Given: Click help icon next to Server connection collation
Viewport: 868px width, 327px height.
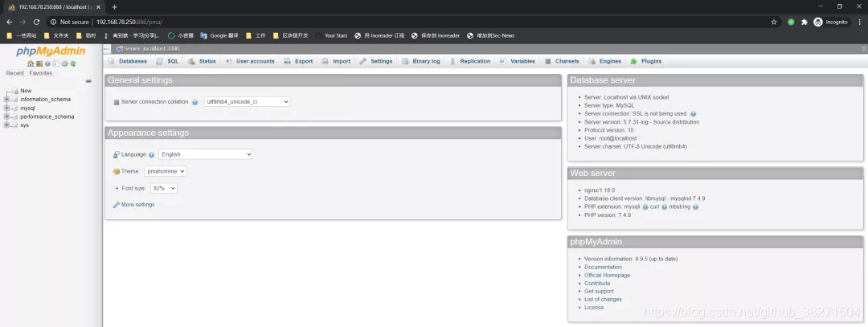Looking at the screenshot, I should pos(194,102).
